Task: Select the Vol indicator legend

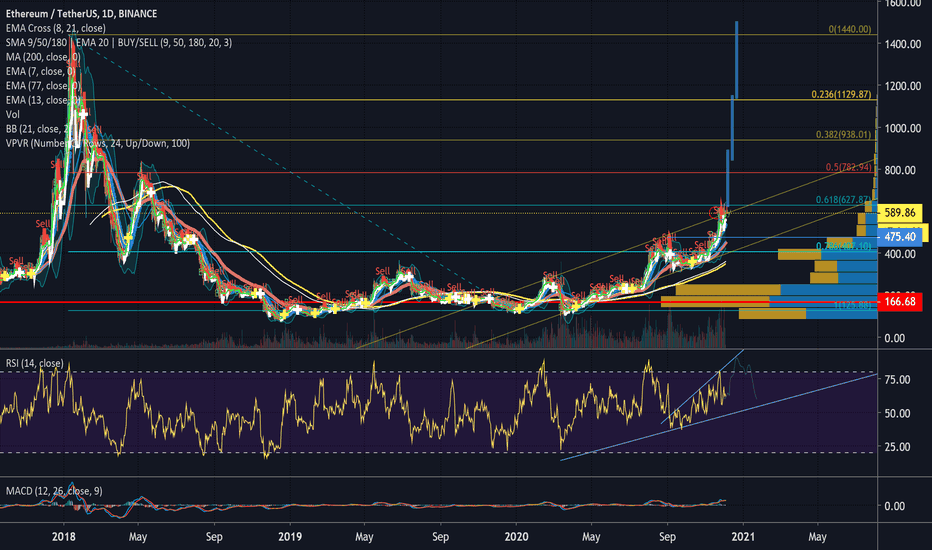Action: [x=12, y=114]
